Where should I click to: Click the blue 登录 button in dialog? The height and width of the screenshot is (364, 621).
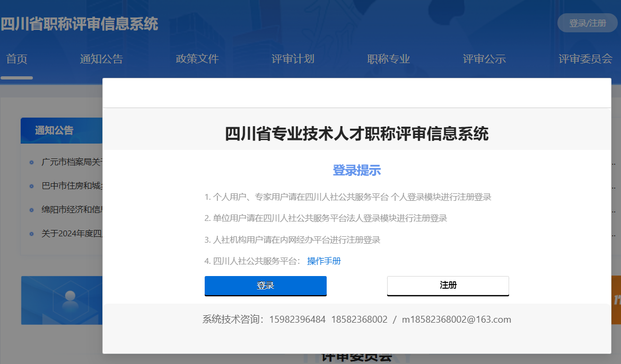pos(265,286)
